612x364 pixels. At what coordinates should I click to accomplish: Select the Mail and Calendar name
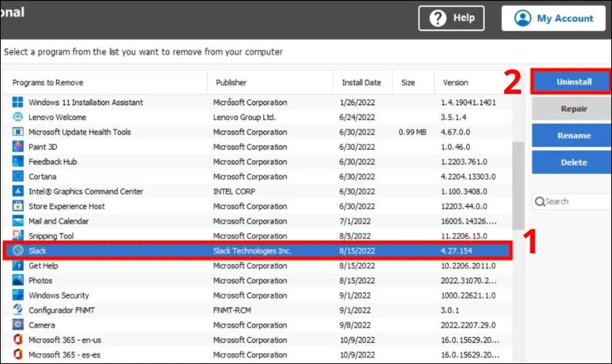point(58,221)
